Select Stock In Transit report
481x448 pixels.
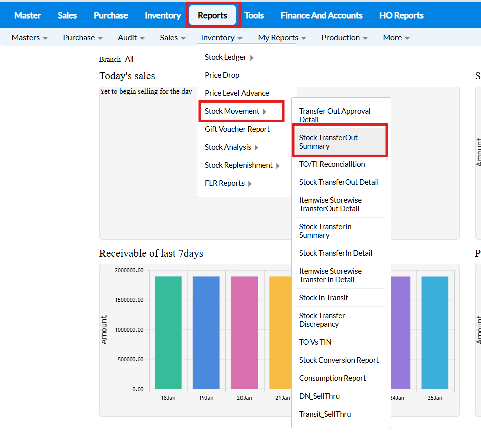tap(324, 298)
